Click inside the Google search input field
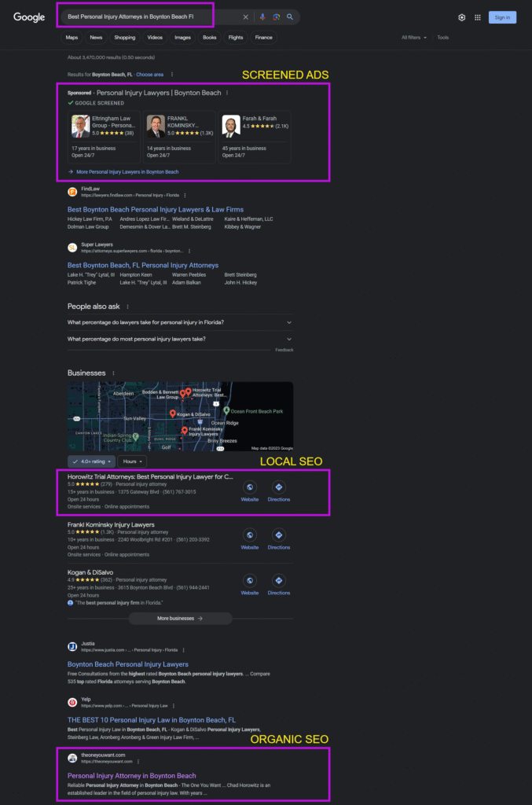Image resolution: width=532 pixels, height=805 pixels. [149, 17]
